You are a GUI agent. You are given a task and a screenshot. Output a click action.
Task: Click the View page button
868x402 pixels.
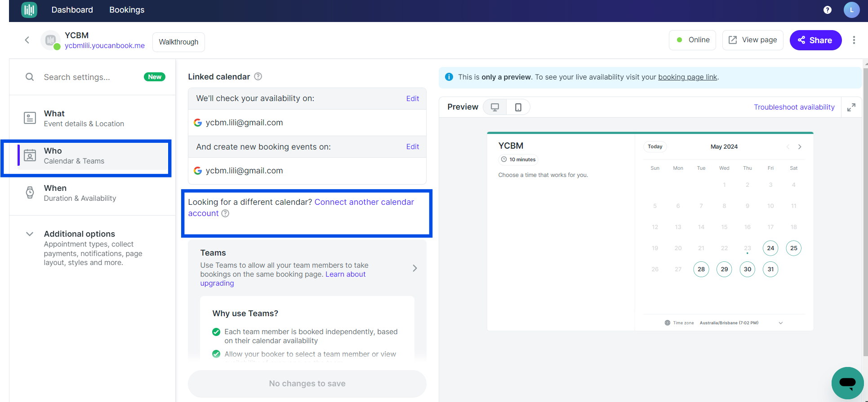[x=752, y=40]
